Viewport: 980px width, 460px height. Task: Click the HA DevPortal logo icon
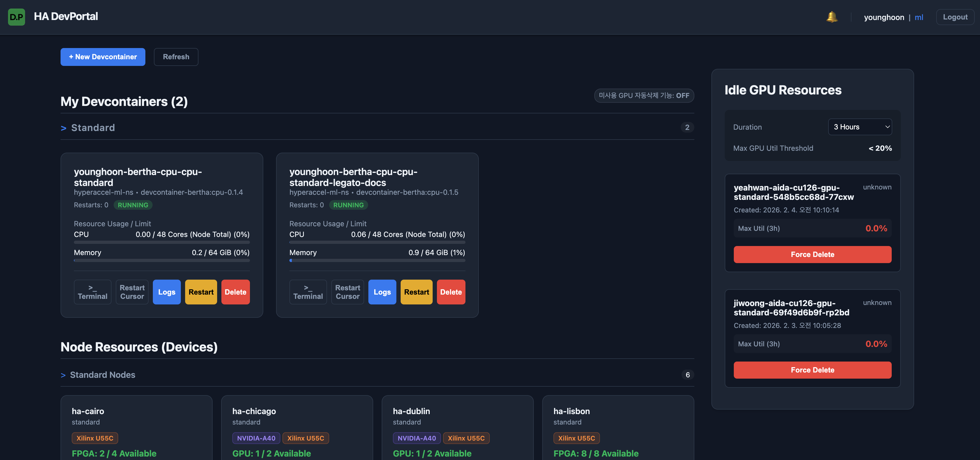click(16, 17)
